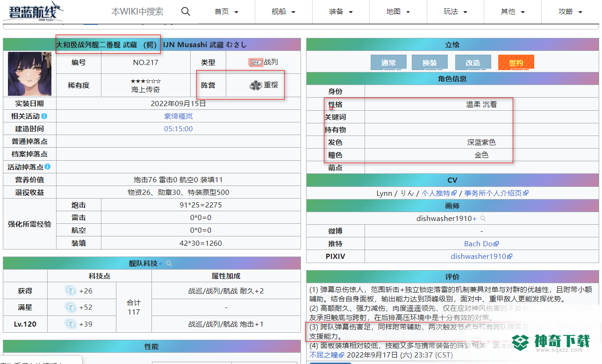Click the 物资26、勋章30、特装原型500 cell
Image resolution: width=602 pixels, height=364 pixels.
pos(178,193)
